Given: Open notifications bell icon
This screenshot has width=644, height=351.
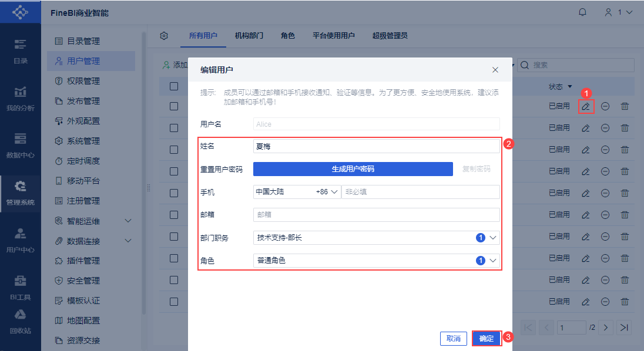Looking at the screenshot, I should [582, 12].
